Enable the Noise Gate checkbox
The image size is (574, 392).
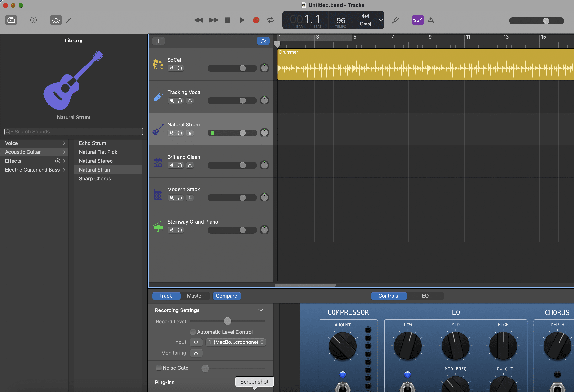pyautogui.click(x=159, y=368)
